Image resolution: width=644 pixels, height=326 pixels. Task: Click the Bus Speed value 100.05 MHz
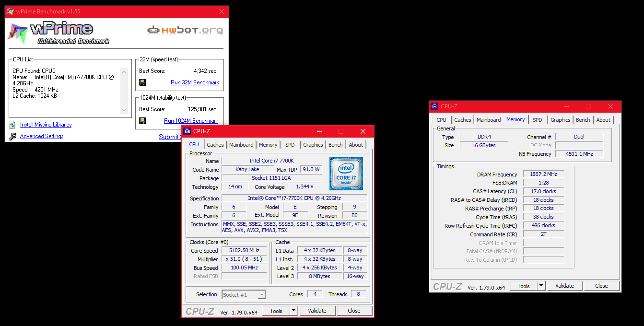pyautogui.click(x=245, y=268)
